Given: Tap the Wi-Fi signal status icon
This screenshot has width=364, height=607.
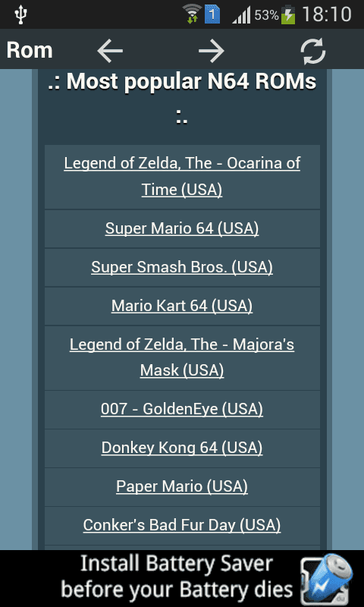Looking at the screenshot, I should click(192, 14).
